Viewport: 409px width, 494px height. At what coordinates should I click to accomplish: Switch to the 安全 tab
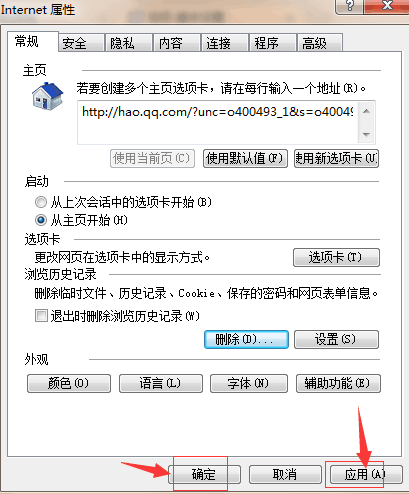(x=81, y=43)
